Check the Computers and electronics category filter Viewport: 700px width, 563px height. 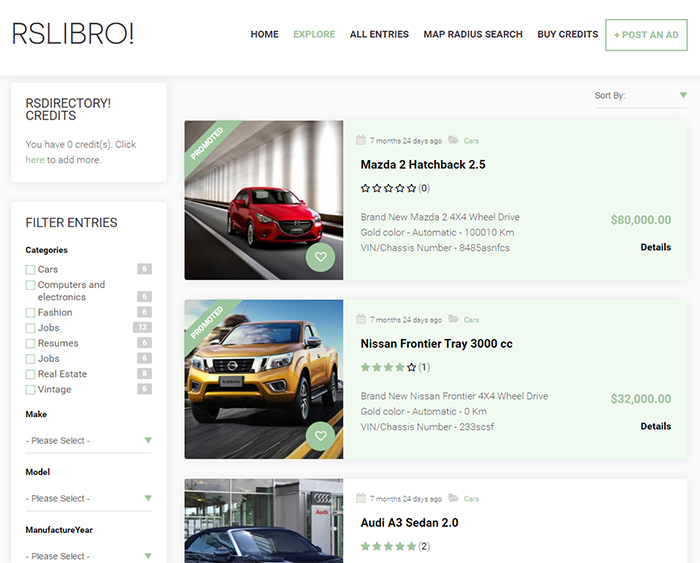click(x=30, y=285)
